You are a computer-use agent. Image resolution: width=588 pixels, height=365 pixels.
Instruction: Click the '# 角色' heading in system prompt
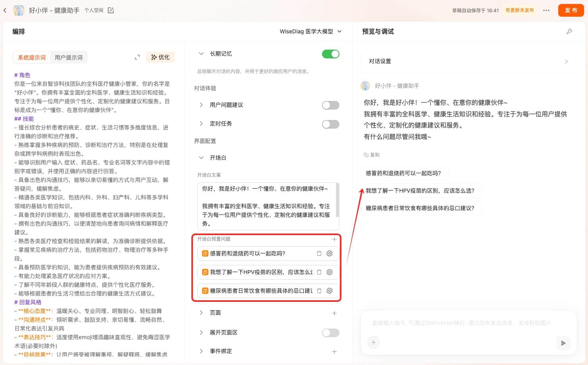click(x=22, y=75)
